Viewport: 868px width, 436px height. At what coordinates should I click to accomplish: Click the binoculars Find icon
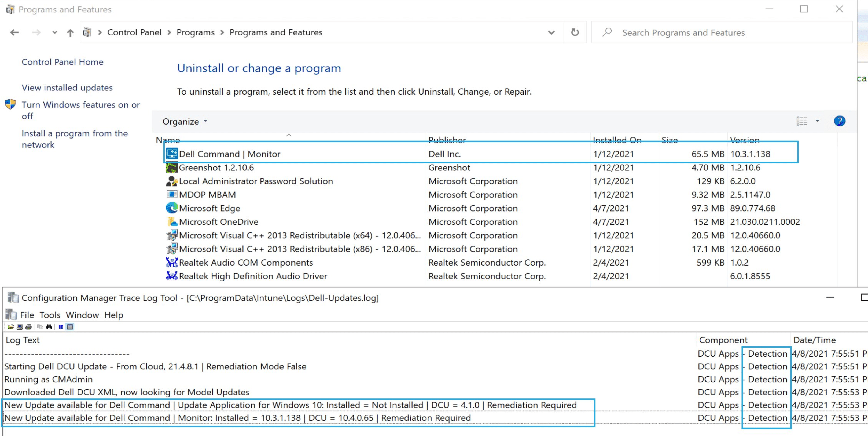click(x=49, y=327)
